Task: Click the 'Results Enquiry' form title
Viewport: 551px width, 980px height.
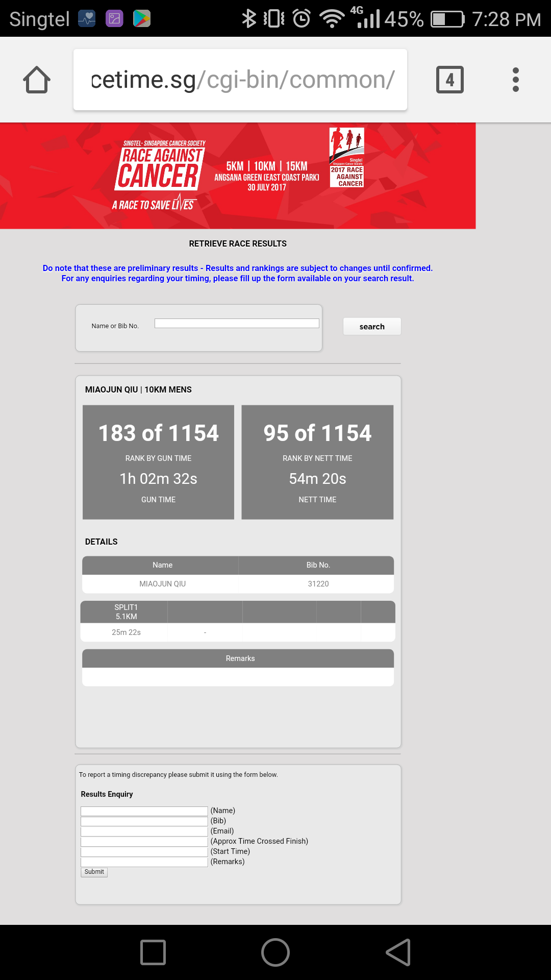Action: pyautogui.click(x=107, y=794)
